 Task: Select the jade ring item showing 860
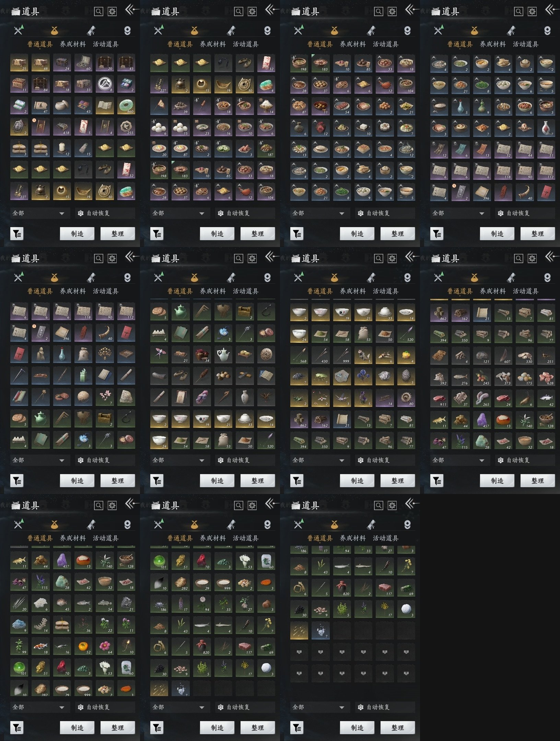[x=126, y=106]
